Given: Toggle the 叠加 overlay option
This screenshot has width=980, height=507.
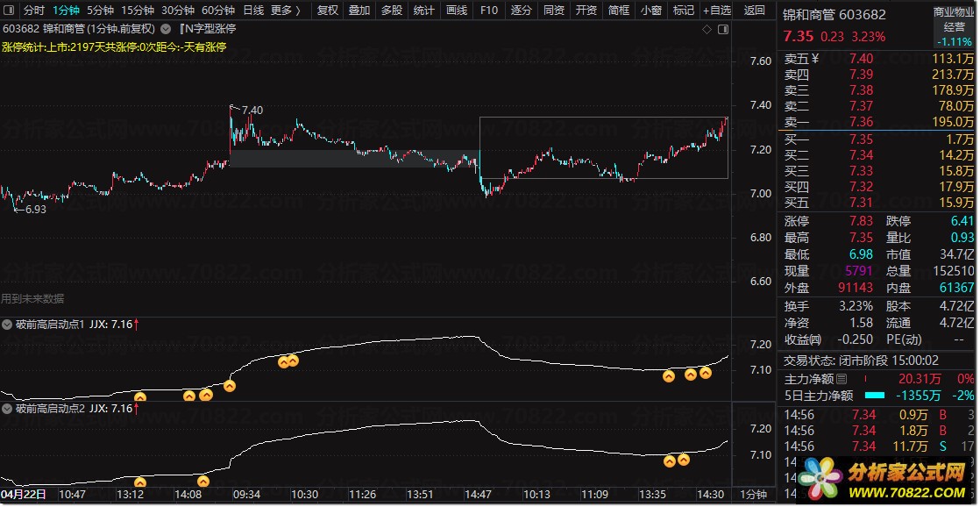Looking at the screenshot, I should coord(359,11).
